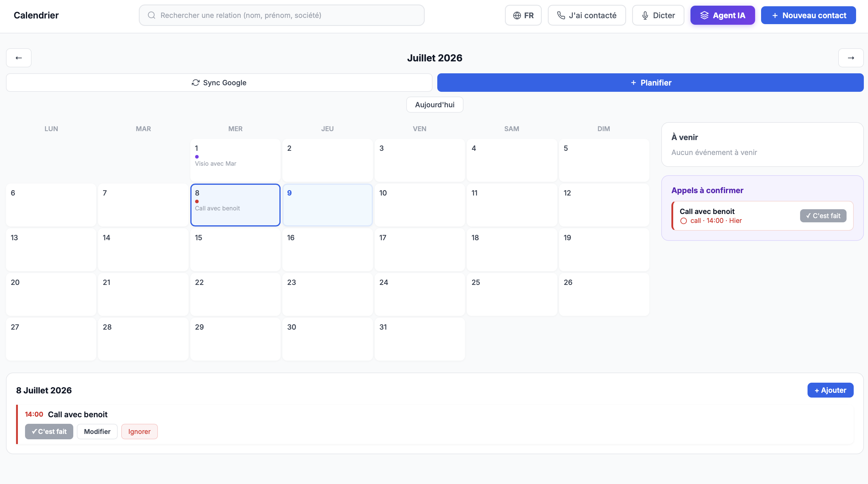Click the + Ajouter button
868x484 pixels.
pyautogui.click(x=830, y=390)
